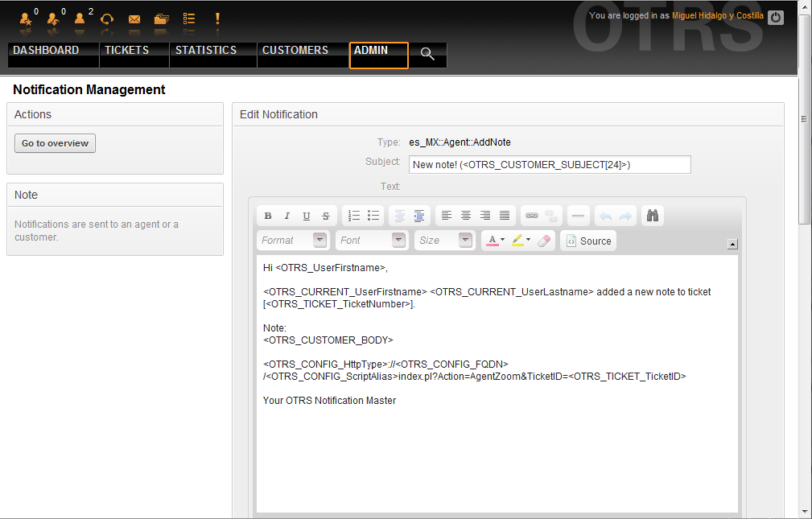
Task: Click the Go to overview button
Action: click(56, 143)
